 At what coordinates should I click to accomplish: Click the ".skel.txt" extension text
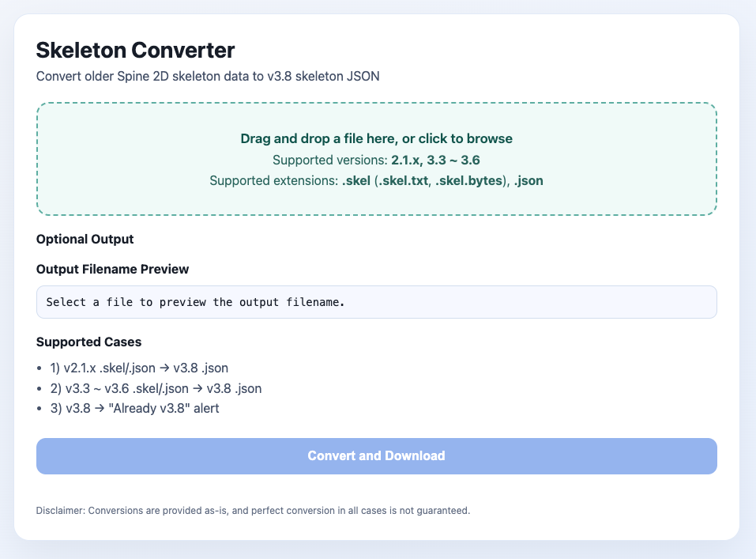(x=404, y=180)
